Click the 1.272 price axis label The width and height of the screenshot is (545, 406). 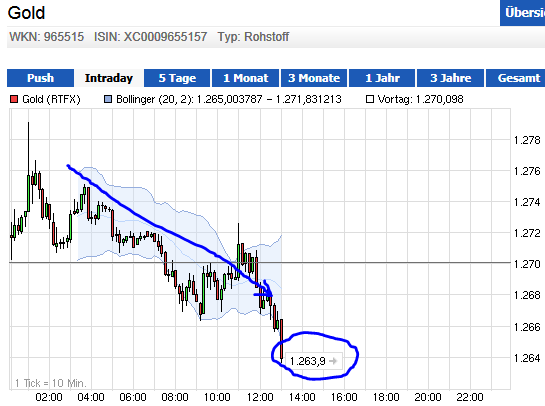pyautogui.click(x=527, y=233)
